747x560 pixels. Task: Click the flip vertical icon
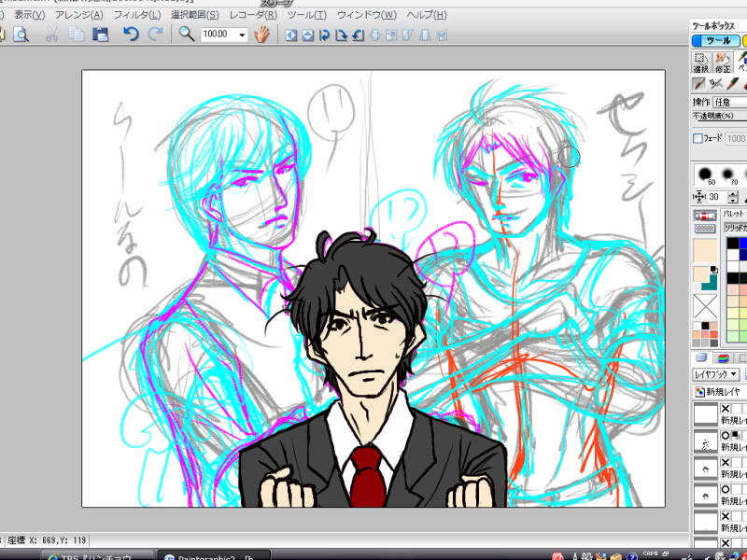[x=308, y=35]
